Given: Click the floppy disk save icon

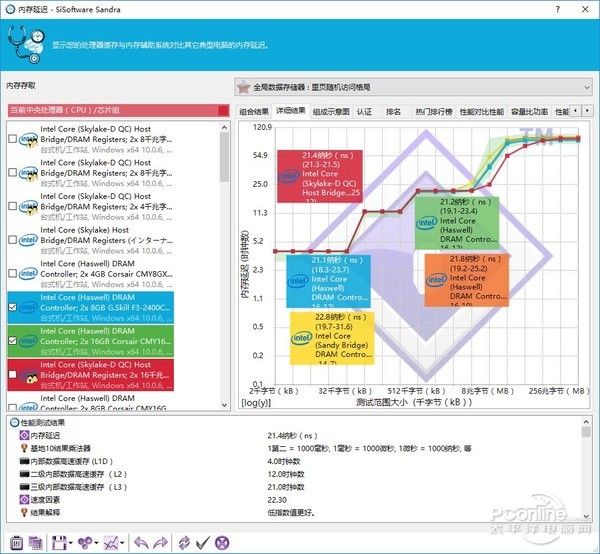Looking at the screenshot, I should [59, 543].
